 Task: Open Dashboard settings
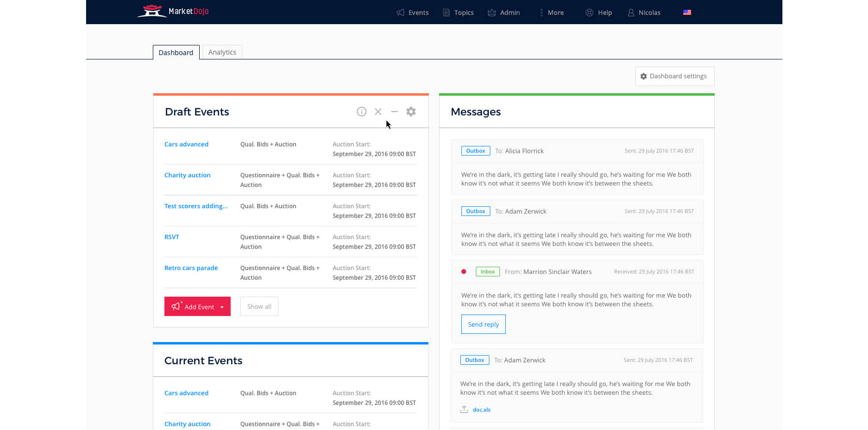tap(675, 76)
